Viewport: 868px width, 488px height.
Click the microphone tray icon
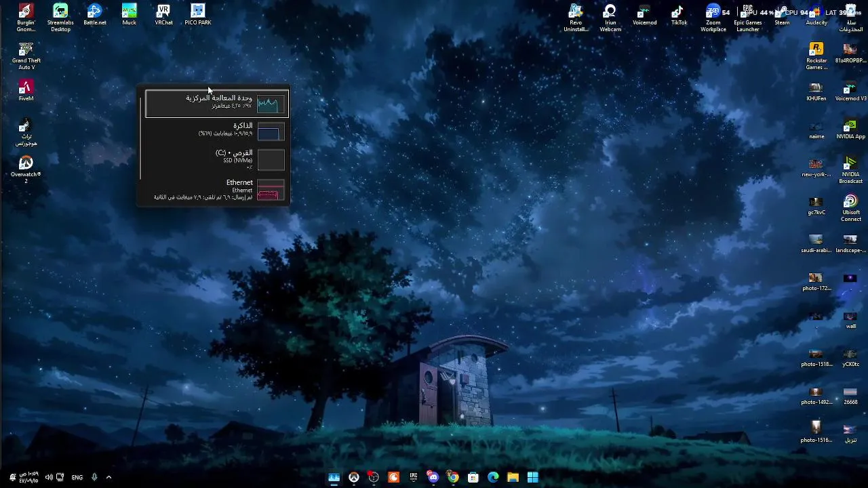[94, 477]
